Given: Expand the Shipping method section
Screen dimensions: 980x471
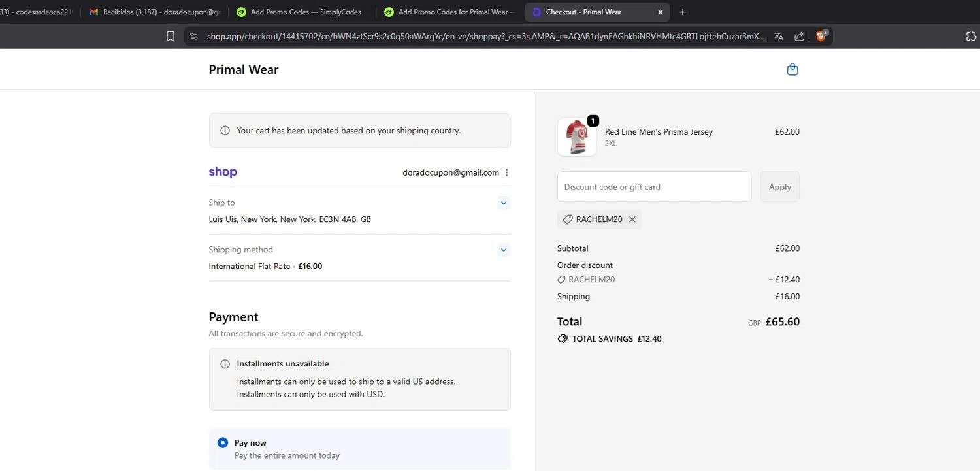Looking at the screenshot, I should [x=503, y=250].
